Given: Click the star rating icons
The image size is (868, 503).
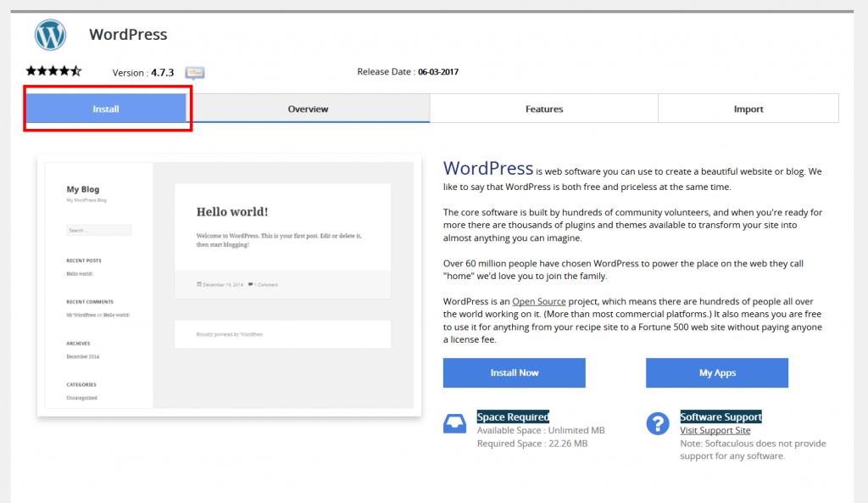Looking at the screenshot, I should (x=53, y=71).
